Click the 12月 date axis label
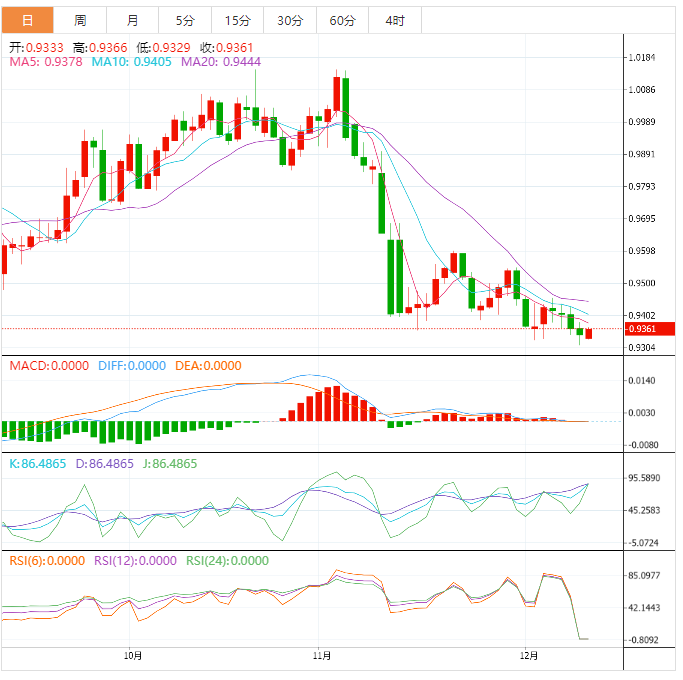The width and height of the screenshot is (683, 680). point(529,656)
